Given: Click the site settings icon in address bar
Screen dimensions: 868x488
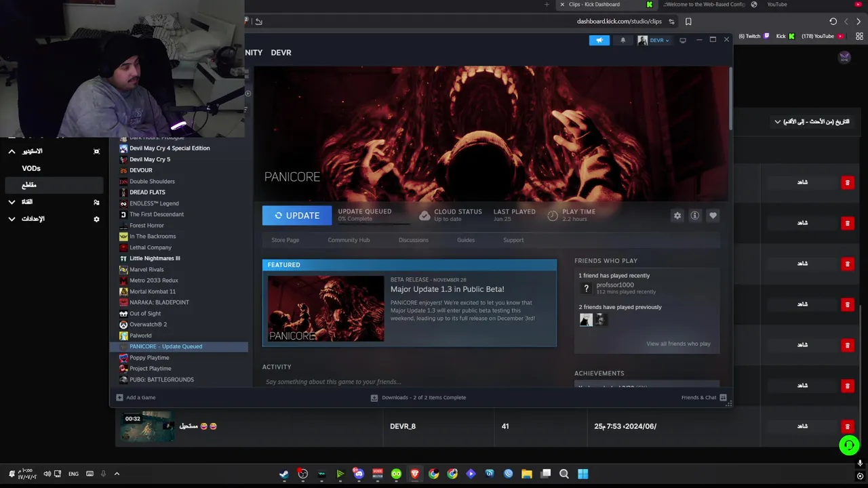Looking at the screenshot, I should tap(671, 21).
